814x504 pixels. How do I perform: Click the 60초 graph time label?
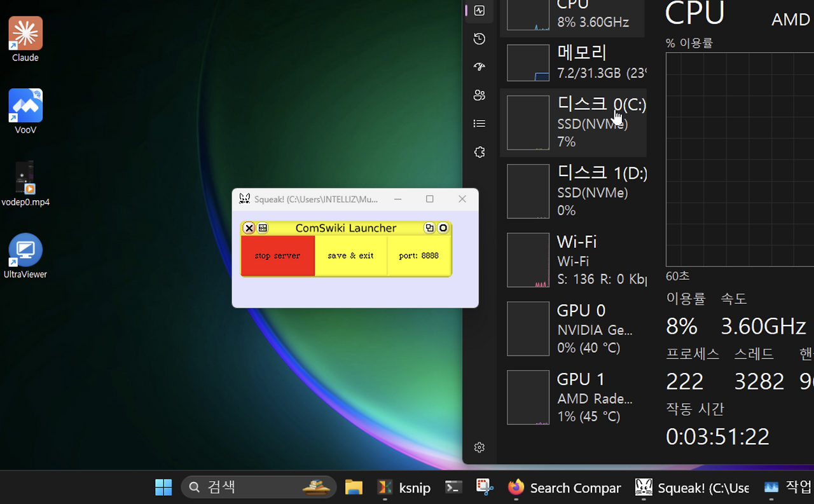678,276
